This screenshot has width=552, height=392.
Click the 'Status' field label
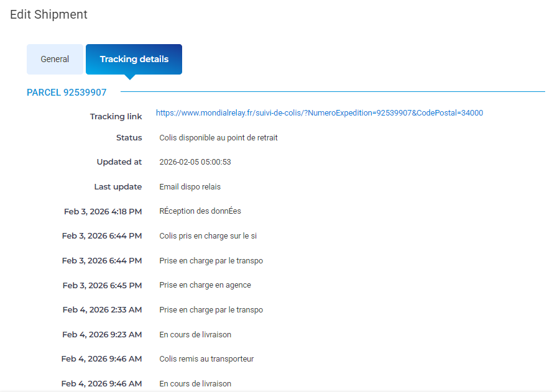pyautogui.click(x=129, y=138)
